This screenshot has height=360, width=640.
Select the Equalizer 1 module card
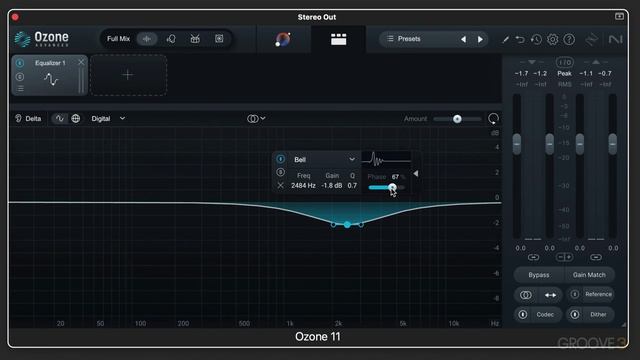point(50,76)
